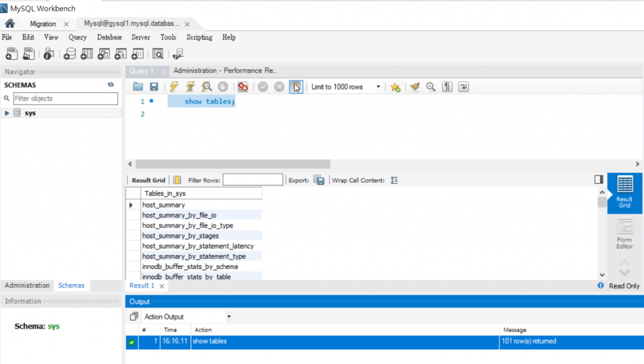Toggle continue-on-error for script execution
Image resolution: width=644 pixels, height=364 pixels.
pyautogui.click(x=243, y=87)
